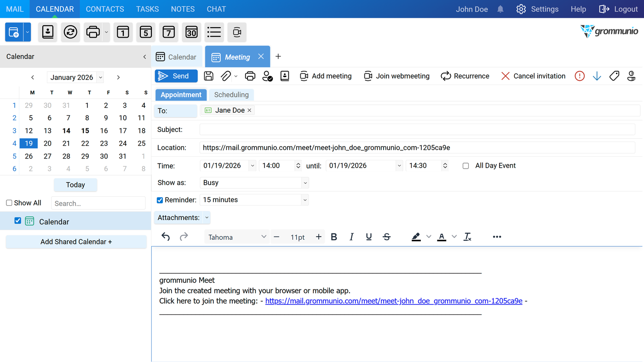Viewport: 644px width, 362px height.
Task: Switch to the Scheduling tab
Action: click(231, 95)
